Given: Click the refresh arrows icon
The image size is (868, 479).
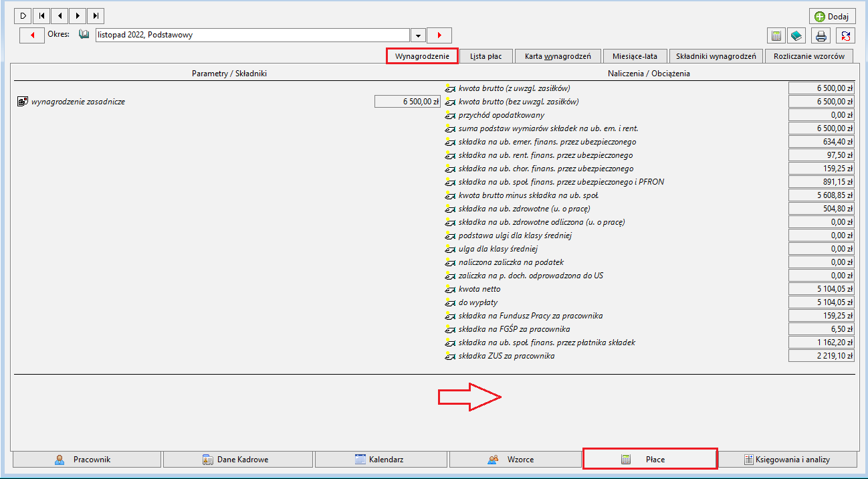Looking at the screenshot, I should tap(845, 35).
